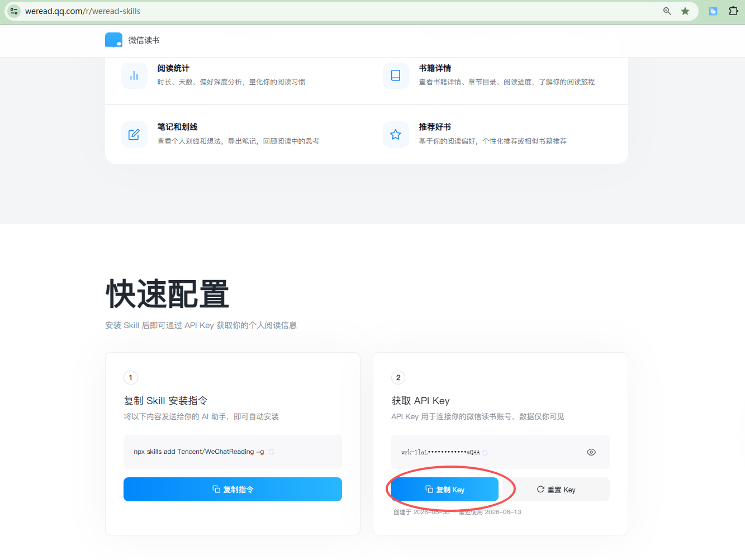Click the 重置 Key button
This screenshot has height=560, width=745.
556,490
